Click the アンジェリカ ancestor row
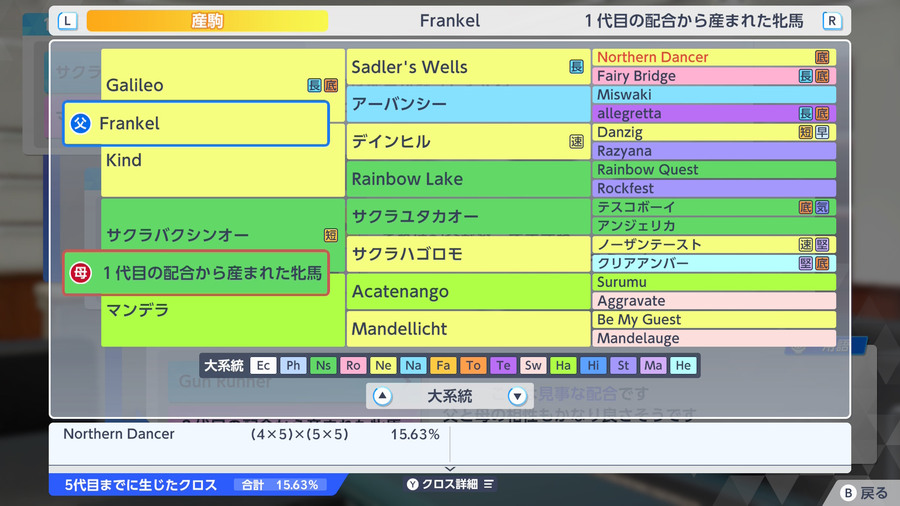This screenshot has width=900, height=506. click(714, 226)
